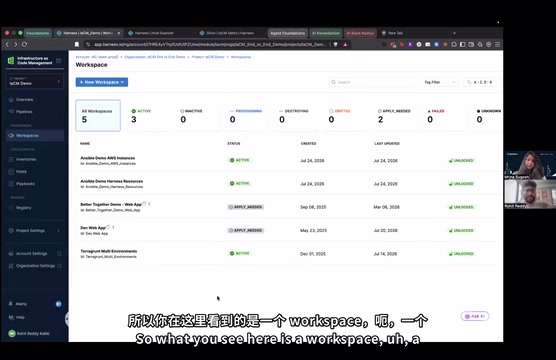556x360 pixels.
Task: Filter by the DESTROYING status card
Action: 295,116
